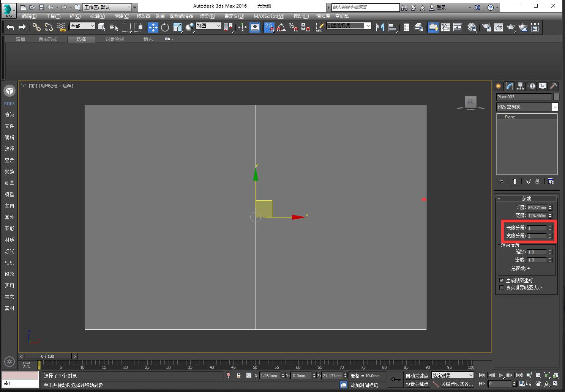This screenshot has height=392, width=565.
Task: Toggle the Spinner Snap button
Action: tap(305, 27)
